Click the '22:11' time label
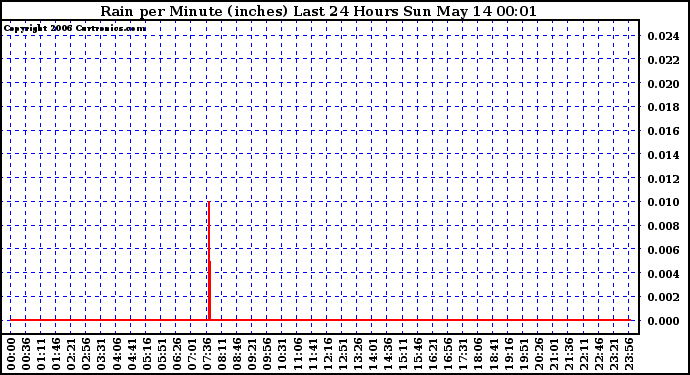Viewport: 690px width, 375px height. tap(584, 354)
